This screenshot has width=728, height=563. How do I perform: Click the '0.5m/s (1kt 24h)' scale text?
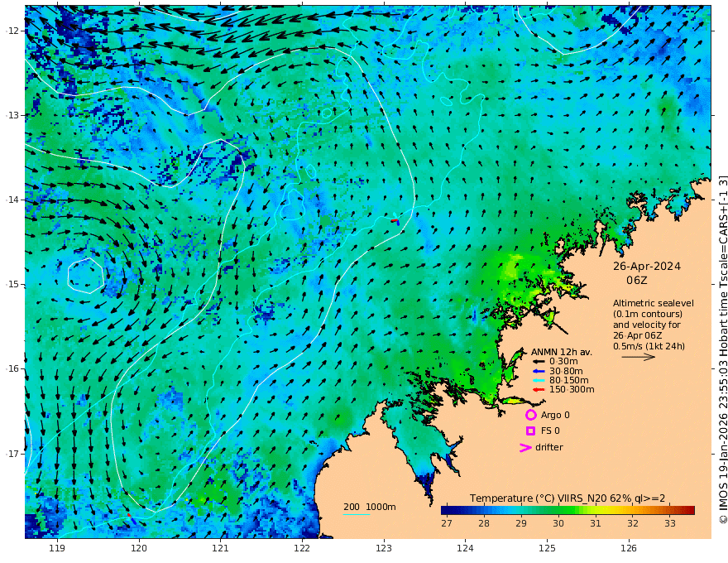tap(649, 346)
